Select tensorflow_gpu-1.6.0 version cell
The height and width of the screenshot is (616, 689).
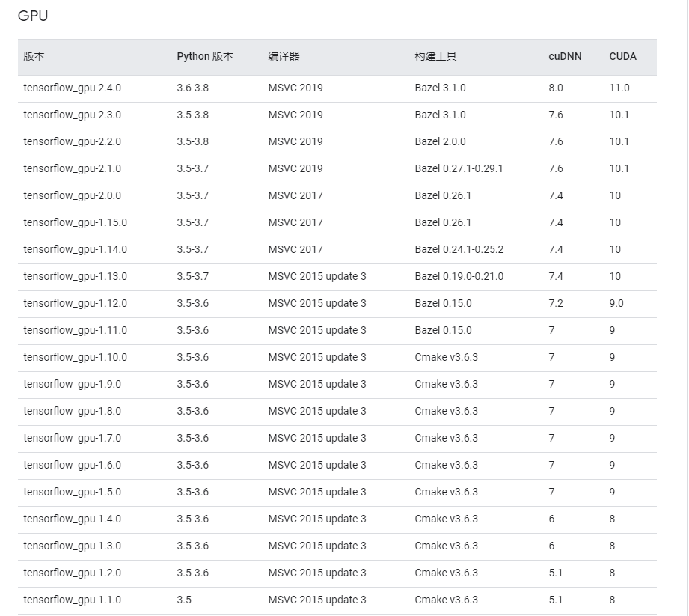click(x=72, y=465)
